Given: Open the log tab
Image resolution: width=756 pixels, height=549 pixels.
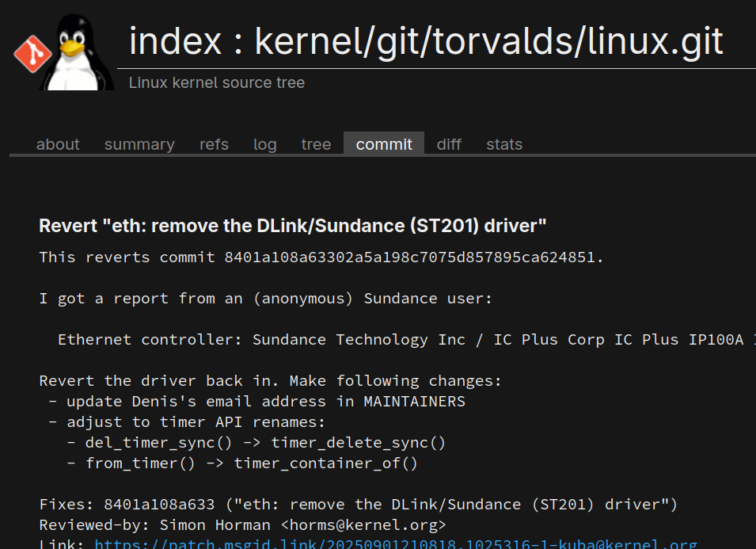Looking at the screenshot, I should point(264,144).
